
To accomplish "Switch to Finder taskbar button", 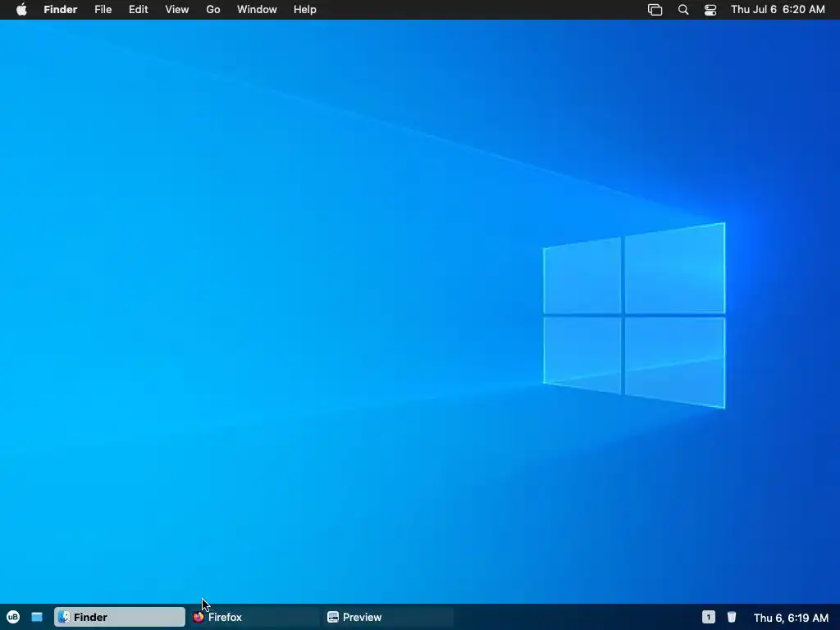I will (120, 617).
